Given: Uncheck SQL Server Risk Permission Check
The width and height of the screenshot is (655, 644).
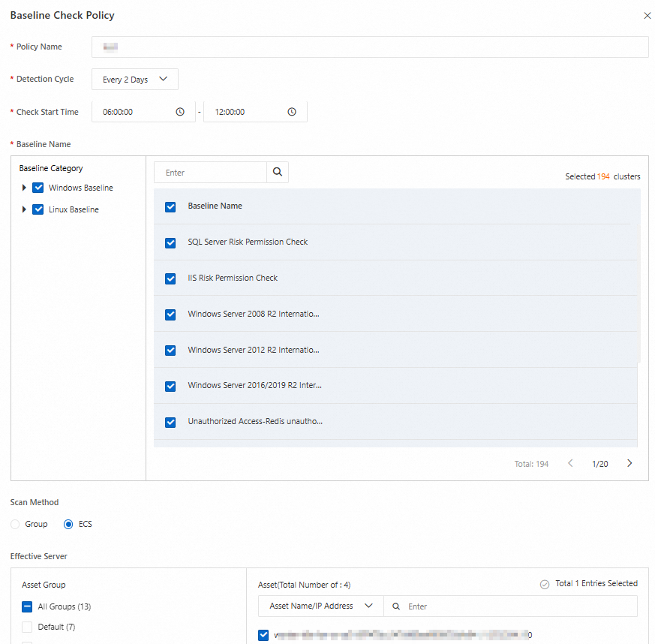Looking at the screenshot, I should pyautogui.click(x=170, y=242).
